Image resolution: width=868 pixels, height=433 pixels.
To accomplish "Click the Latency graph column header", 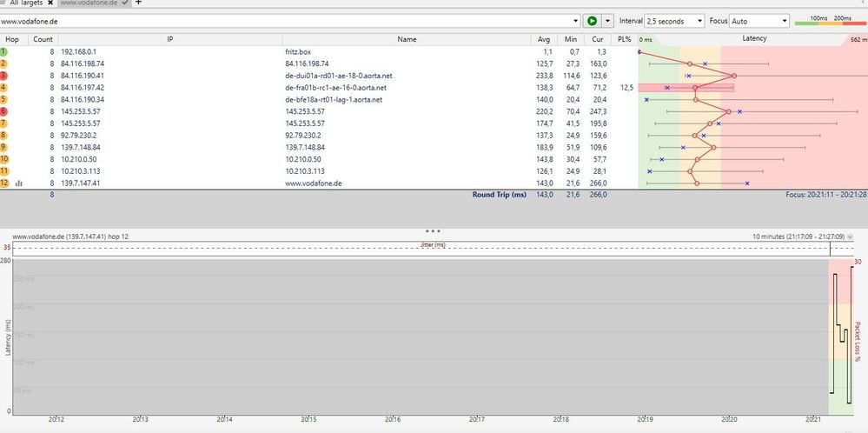I will [754, 39].
